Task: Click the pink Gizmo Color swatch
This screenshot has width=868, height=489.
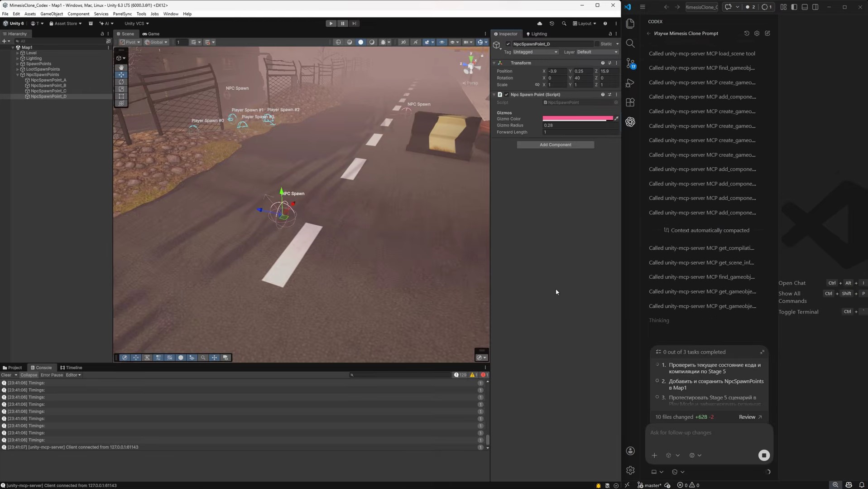Action: click(x=578, y=119)
